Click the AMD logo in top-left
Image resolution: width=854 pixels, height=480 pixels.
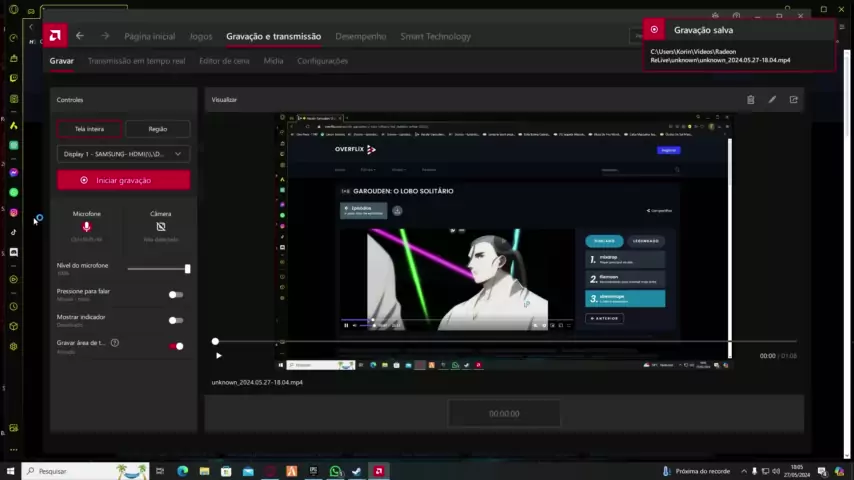coord(55,36)
